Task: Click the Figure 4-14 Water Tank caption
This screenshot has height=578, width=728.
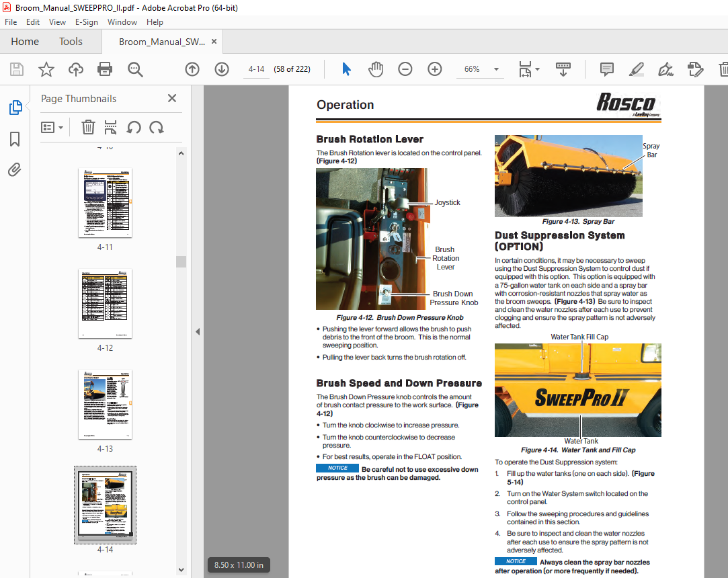Action: [x=578, y=450]
